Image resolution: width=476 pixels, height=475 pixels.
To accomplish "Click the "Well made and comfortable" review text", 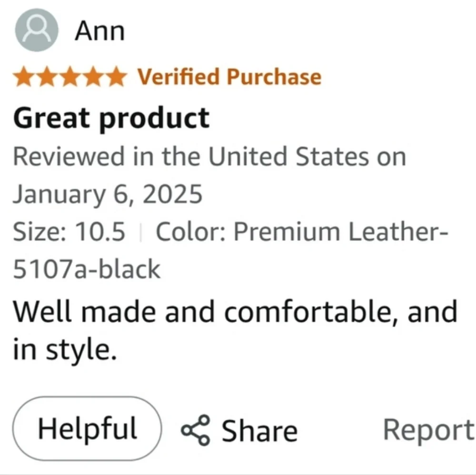I will 234,312.
